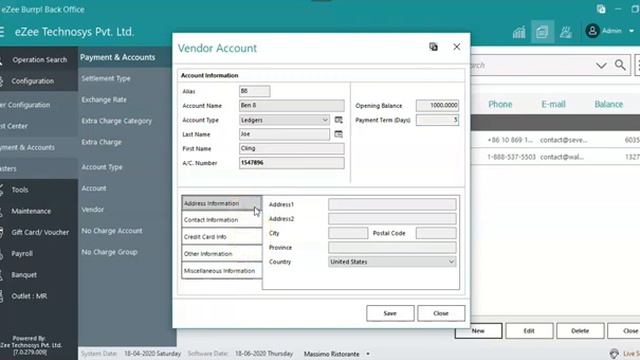Click the Delete button in the vendor list
Viewport: 640px width, 360px height.
[x=580, y=331]
